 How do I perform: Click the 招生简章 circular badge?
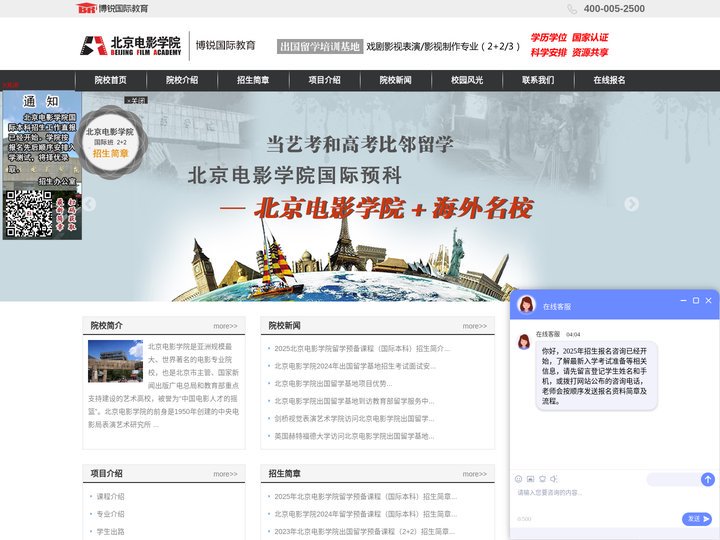[x=110, y=142]
